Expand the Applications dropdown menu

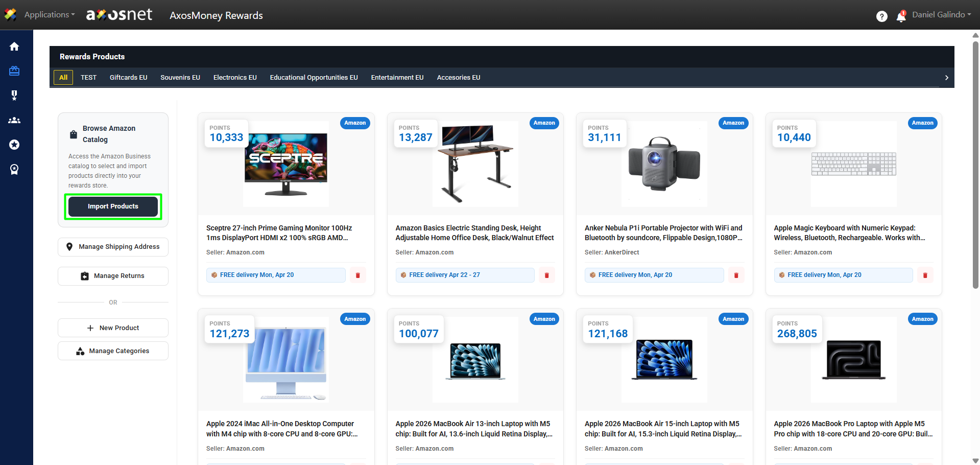tap(49, 15)
